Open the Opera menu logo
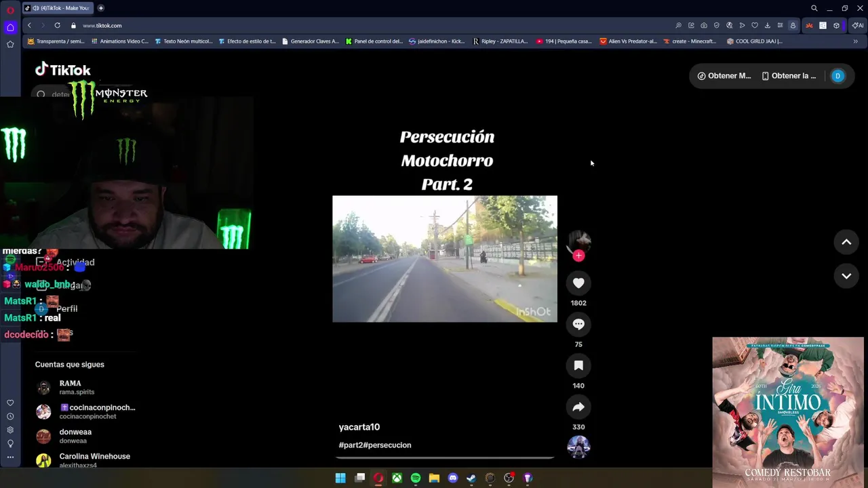 (x=10, y=9)
